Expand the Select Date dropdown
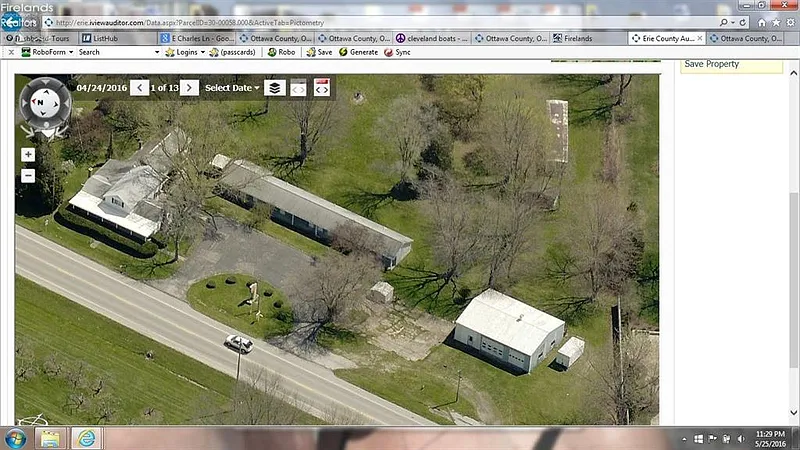 [x=232, y=88]
